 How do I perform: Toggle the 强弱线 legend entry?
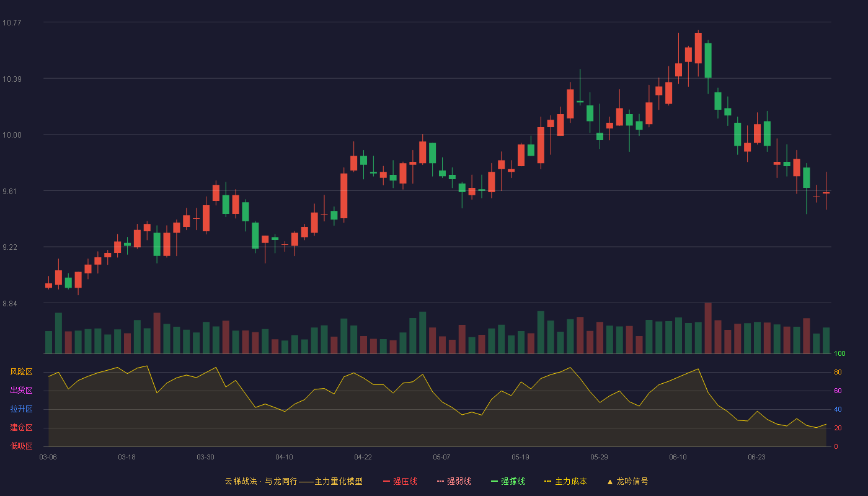[x=454, y=481]
